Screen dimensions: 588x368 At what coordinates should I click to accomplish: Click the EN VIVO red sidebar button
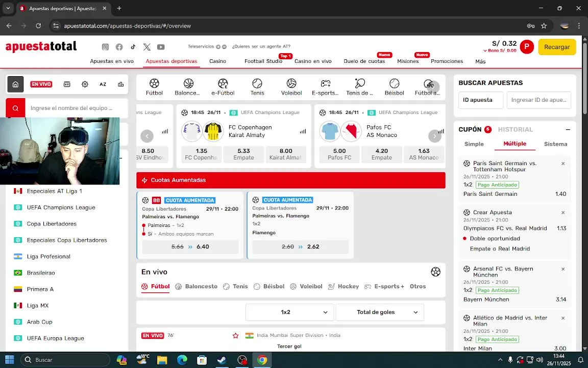[x=41, y=84]
